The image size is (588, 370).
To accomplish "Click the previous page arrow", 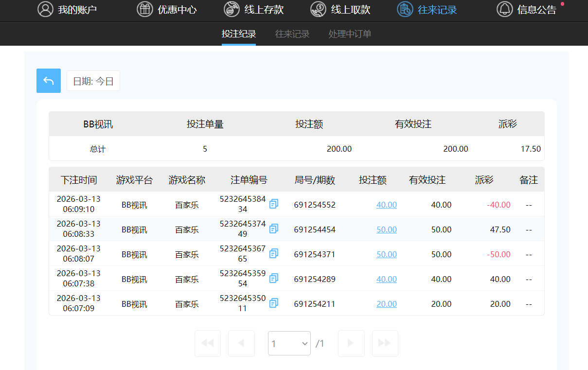I will click(241, 343).
